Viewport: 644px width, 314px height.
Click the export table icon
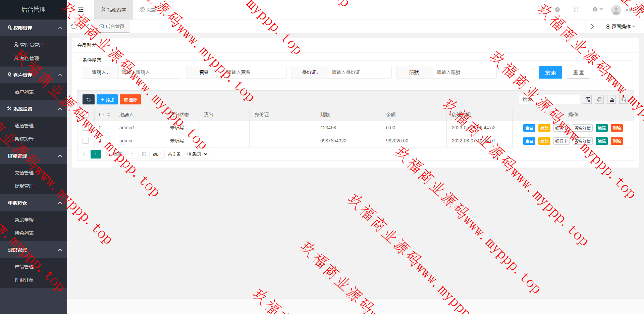(x=612, y=99)
